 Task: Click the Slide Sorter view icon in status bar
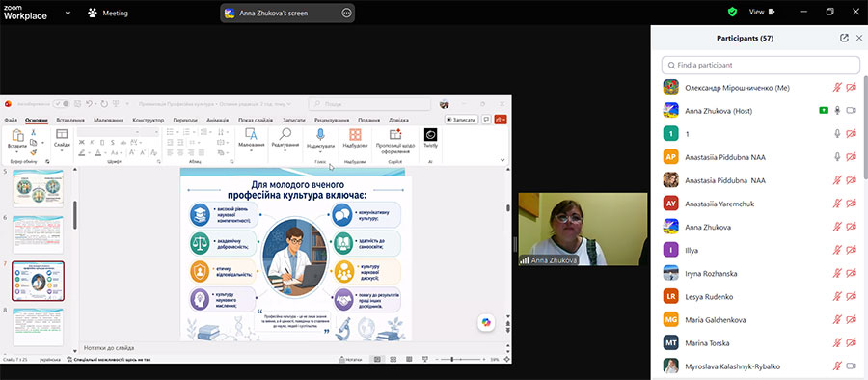393,359
